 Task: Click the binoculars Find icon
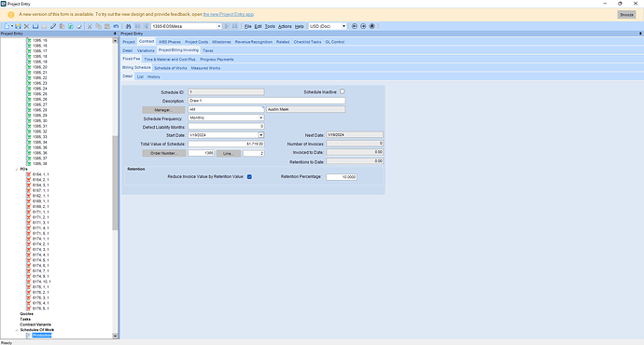(x=128, y=26)
